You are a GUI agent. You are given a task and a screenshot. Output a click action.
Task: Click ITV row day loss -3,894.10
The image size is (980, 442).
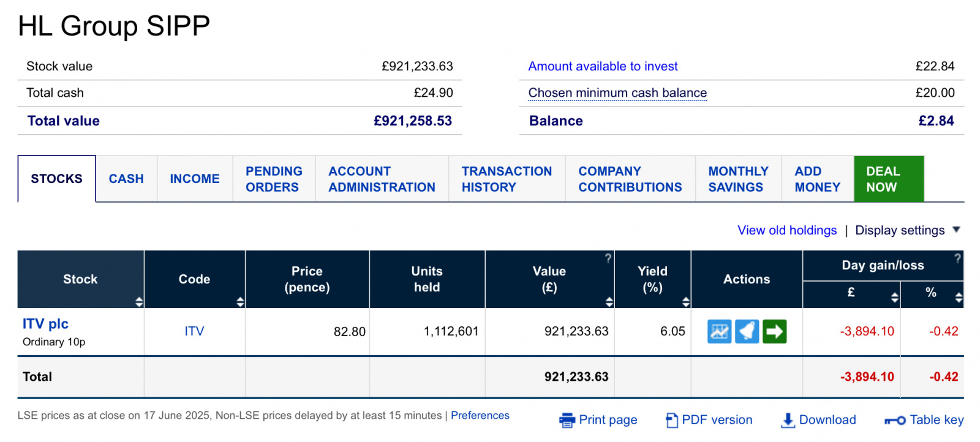click(x=867, y=331)
